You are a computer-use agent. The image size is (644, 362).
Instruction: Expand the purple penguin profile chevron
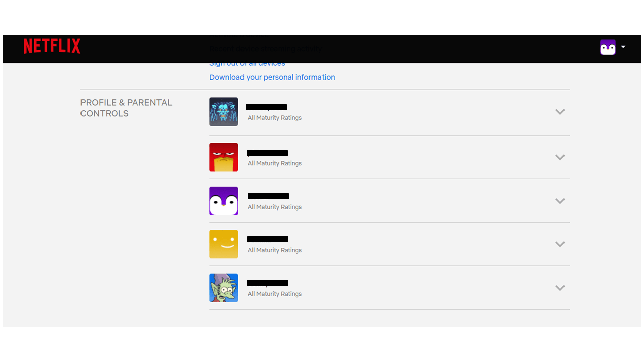560,201
